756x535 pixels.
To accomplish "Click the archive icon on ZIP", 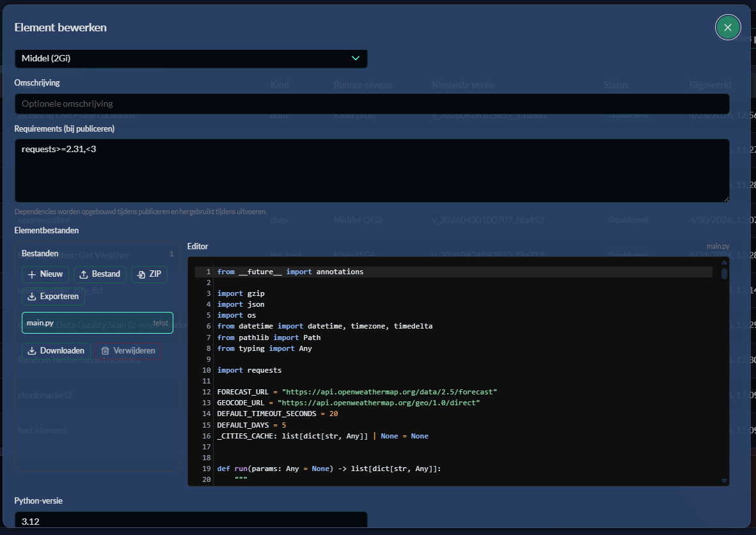I will point(141,274).
